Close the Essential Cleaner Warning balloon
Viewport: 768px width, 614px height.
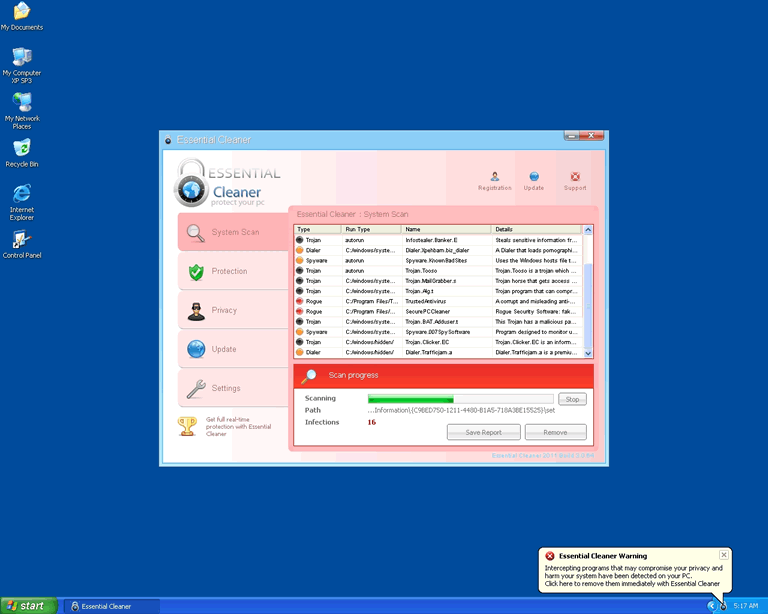coord(724,554)
